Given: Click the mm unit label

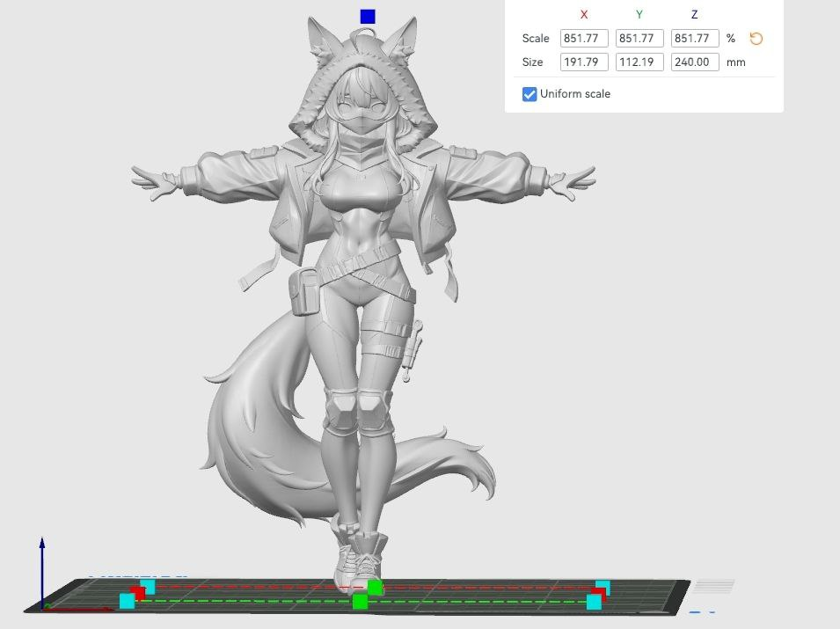Looking at the screenshot, I should [735, 62].
